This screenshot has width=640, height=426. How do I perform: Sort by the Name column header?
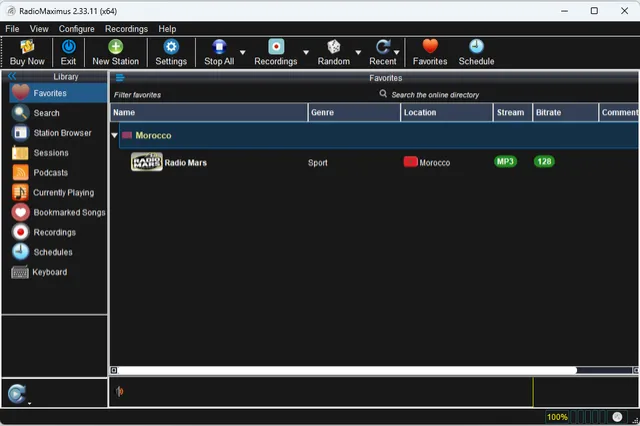tap(209, 113)
